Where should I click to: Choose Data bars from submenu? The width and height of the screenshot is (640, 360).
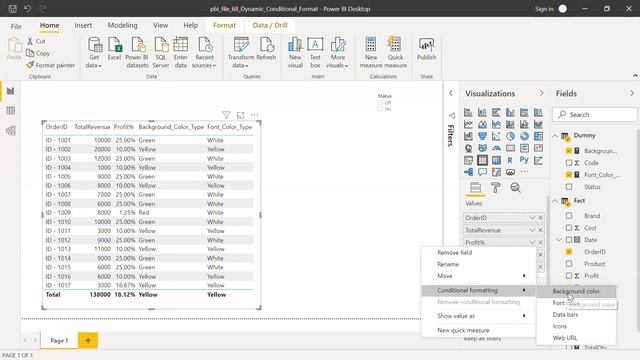click(x=565, y=315)
